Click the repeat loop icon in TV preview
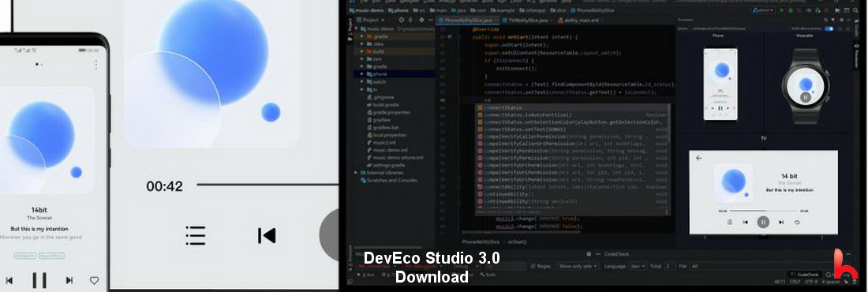868x292 pixels. (x=798, y=222)
